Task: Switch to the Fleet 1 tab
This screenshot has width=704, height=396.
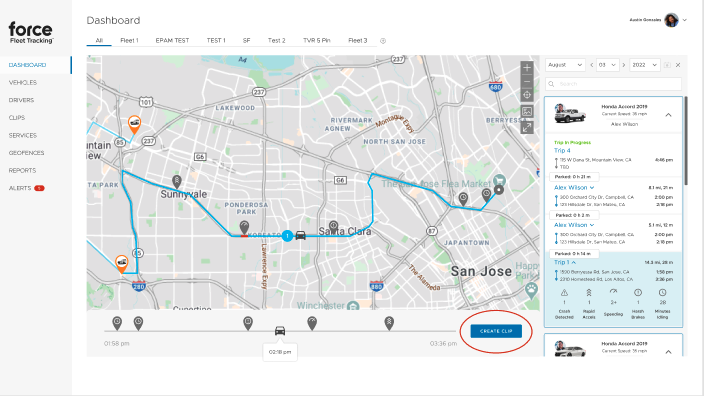Action: [129, 40]
